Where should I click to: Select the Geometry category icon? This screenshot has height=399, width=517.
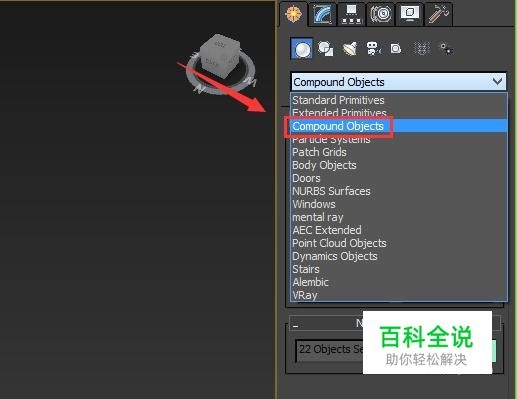tap(302, 49)
